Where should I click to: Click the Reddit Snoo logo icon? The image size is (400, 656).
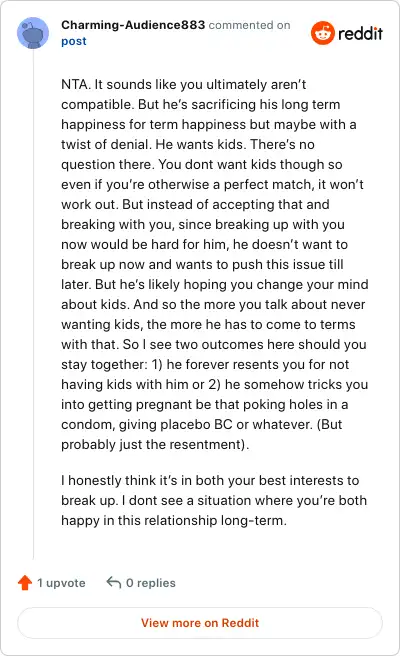[323, 33]
